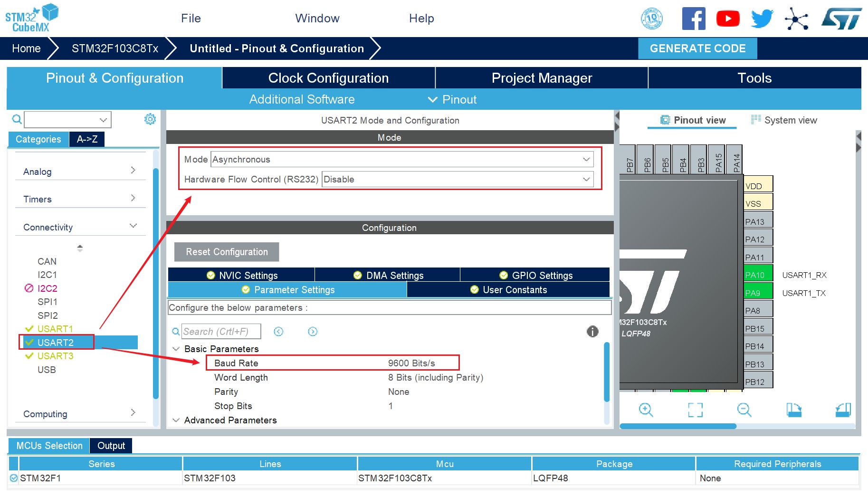Click the STM32F103C8Tx breadcrumb
Viewport: 868px width, 497px height.
click(115, 48)
